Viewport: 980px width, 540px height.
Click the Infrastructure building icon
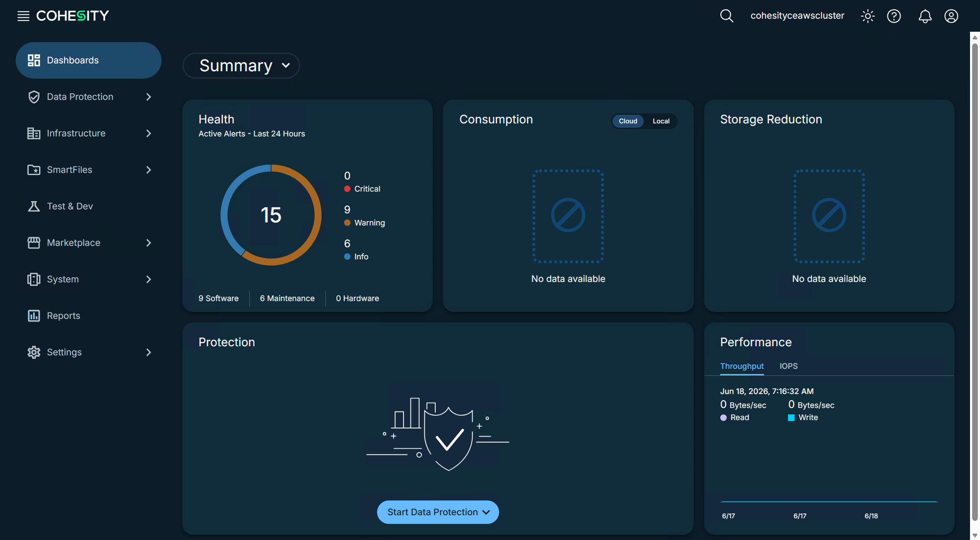34,133
